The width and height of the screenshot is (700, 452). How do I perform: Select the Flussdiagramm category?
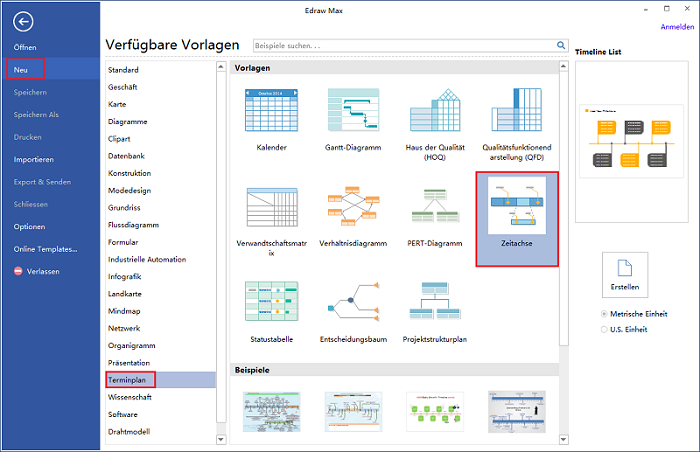pos(133,225)
